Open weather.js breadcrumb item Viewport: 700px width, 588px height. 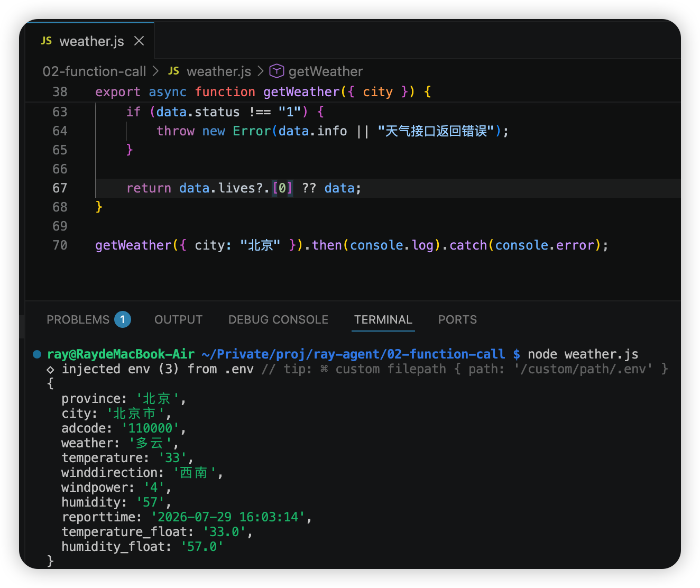click(x=219, y=71)
